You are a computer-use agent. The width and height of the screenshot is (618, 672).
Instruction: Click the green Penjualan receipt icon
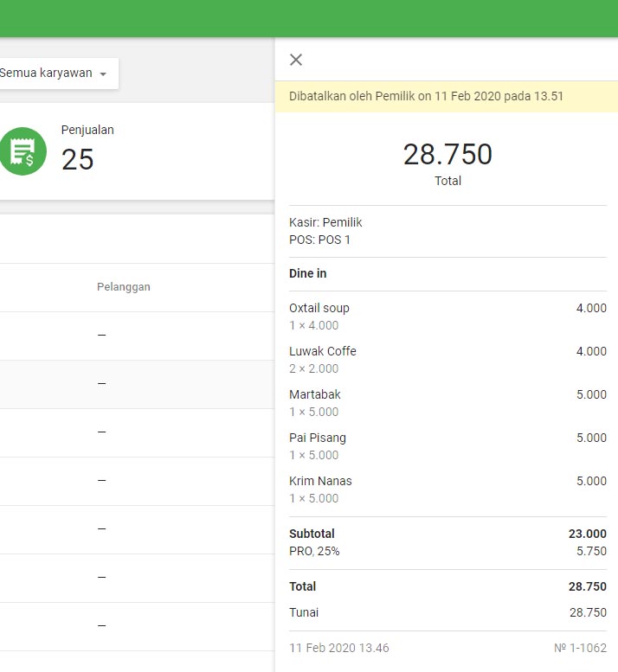23,151
